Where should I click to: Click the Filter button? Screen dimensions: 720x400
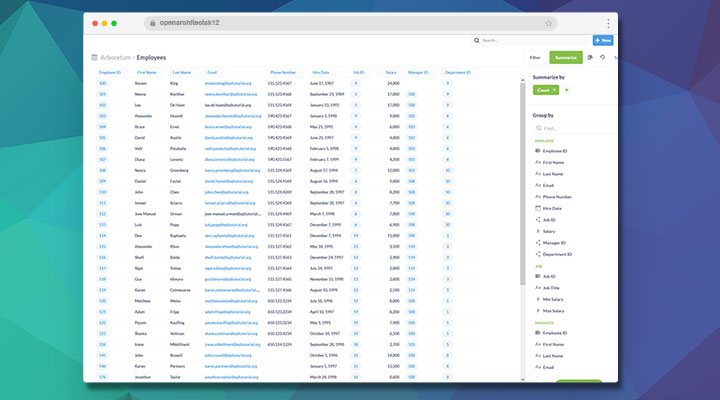click(535, 57)
